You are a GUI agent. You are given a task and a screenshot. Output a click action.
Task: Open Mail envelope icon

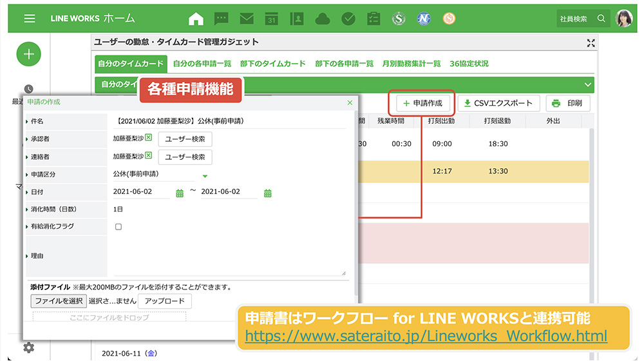point(247,19)
